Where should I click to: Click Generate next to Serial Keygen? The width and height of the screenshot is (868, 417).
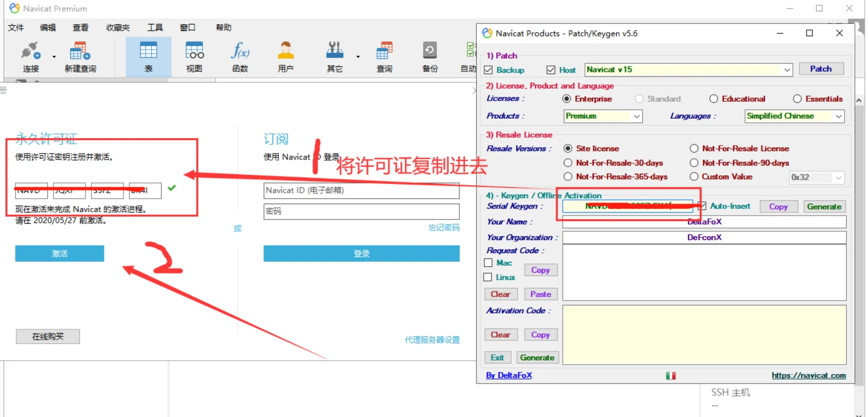824,207
